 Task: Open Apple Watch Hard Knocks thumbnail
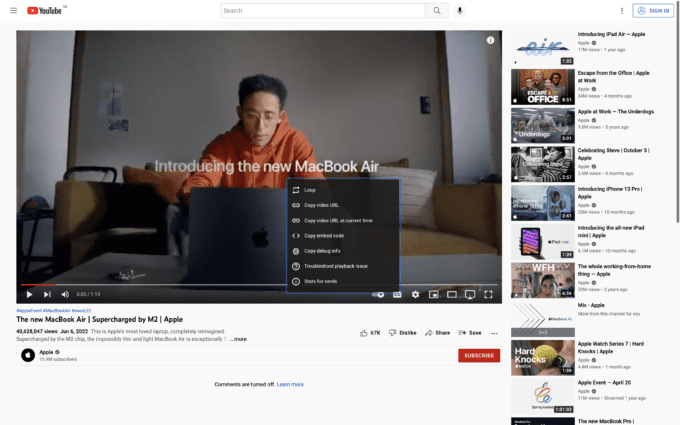(543, 358)
